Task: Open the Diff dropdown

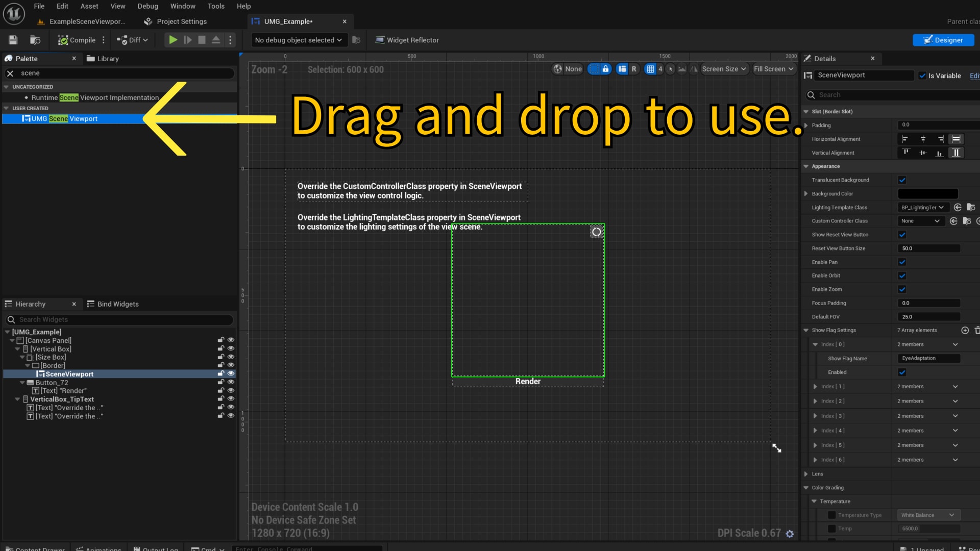Action: click(133, 40)
